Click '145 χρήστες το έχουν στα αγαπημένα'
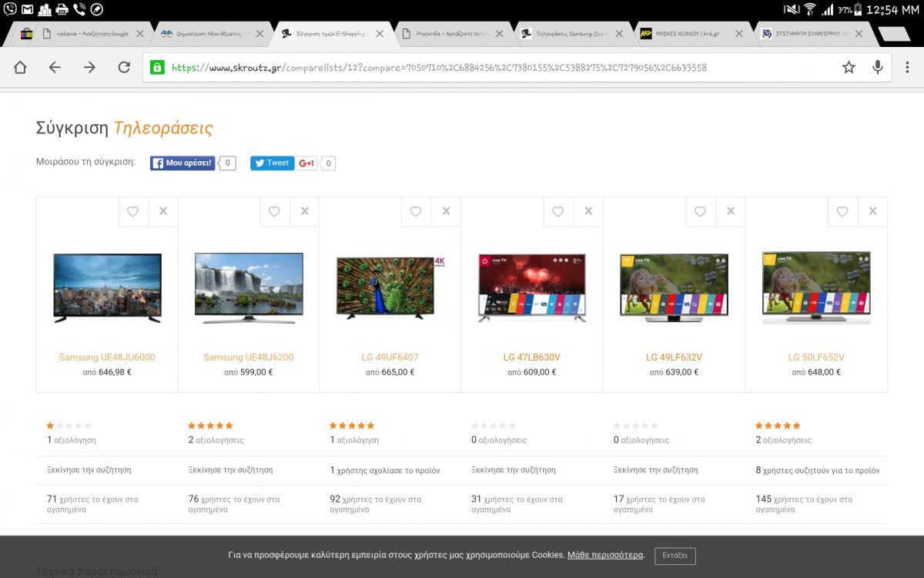Viewport: 924px width, 578px height. 804,504
